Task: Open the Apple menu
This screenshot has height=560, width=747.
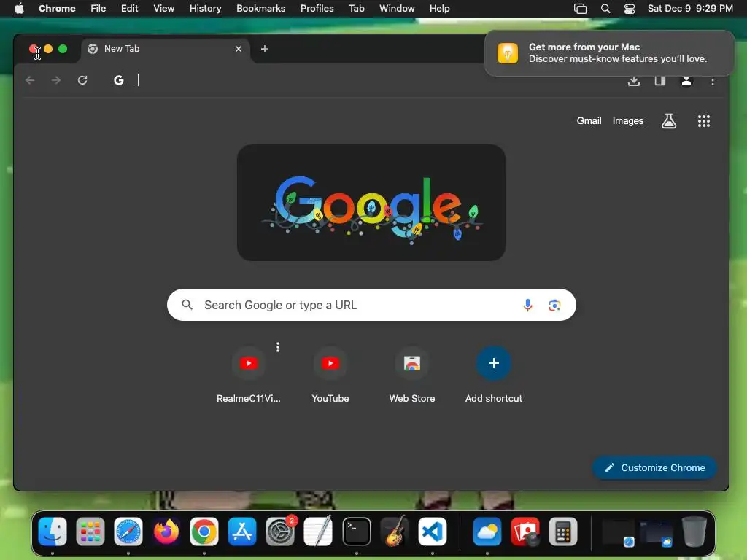Action: pos(19,8)
